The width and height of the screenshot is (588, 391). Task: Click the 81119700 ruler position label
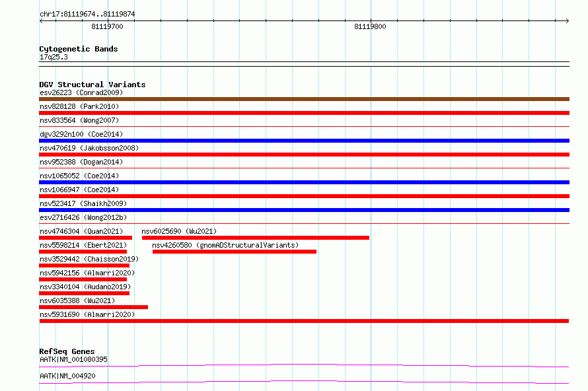[x=107, y=26]
